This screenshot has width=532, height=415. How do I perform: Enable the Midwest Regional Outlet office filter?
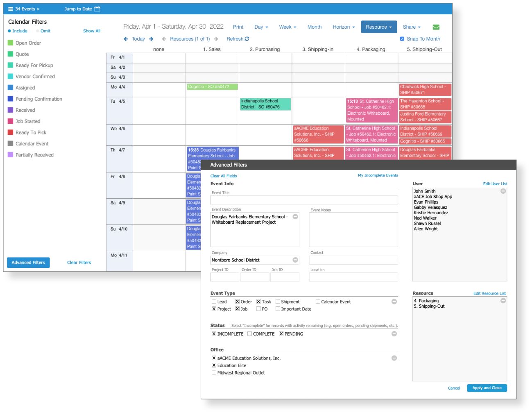(x=213, y=373)
